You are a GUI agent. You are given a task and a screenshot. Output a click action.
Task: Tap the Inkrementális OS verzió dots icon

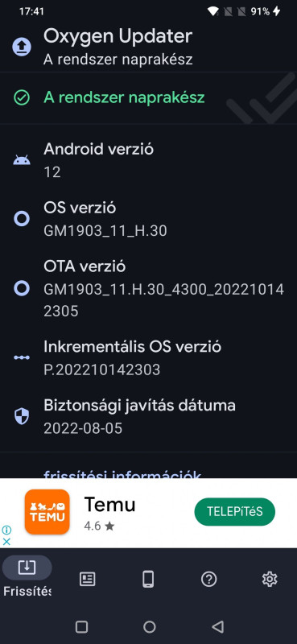pyautogui.click(x=22, y=357)
